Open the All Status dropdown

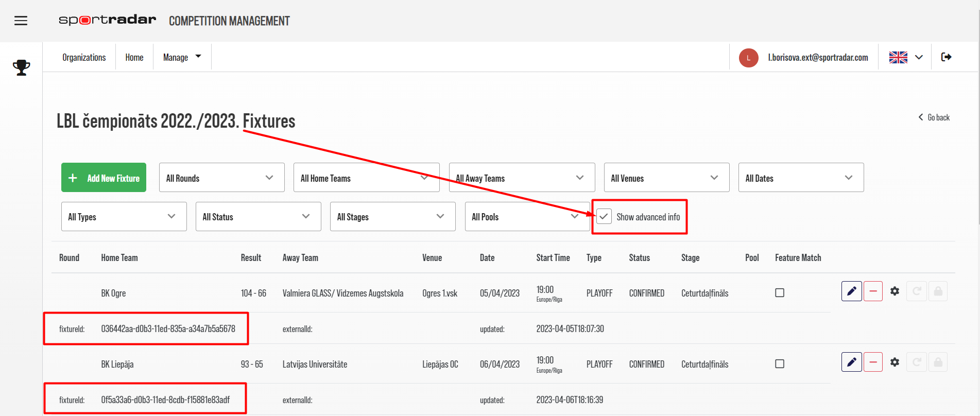(258, 217)
